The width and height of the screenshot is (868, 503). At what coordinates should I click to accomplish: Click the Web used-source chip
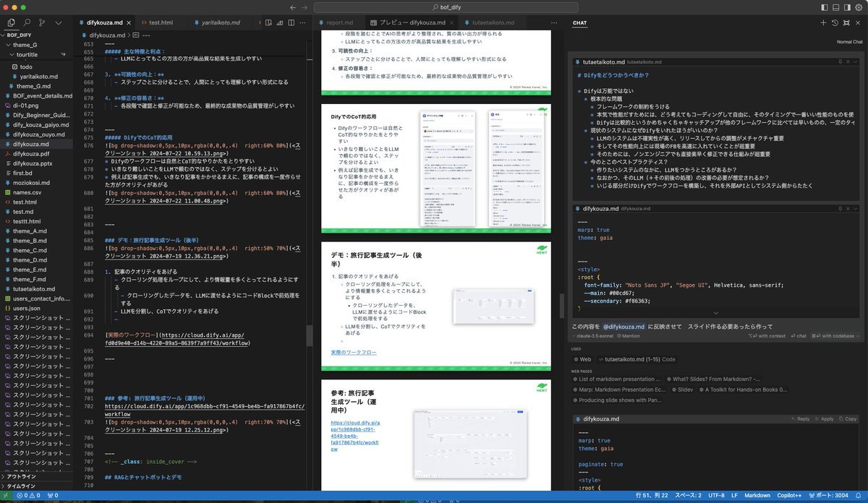[581, 359]
